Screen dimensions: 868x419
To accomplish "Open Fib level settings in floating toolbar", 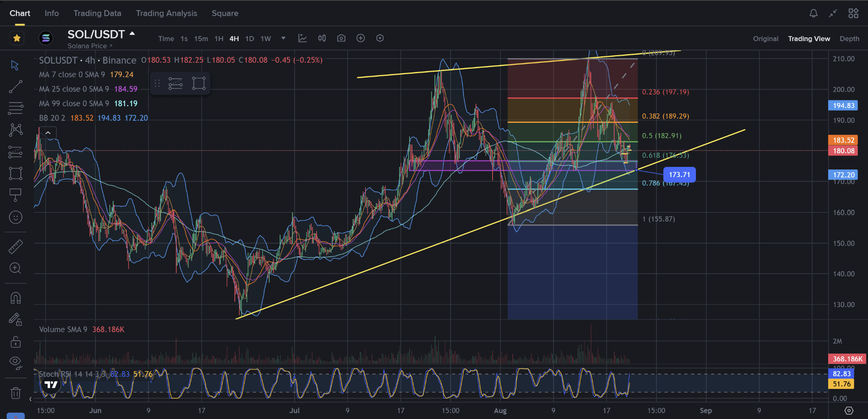I will coord(175,83).
